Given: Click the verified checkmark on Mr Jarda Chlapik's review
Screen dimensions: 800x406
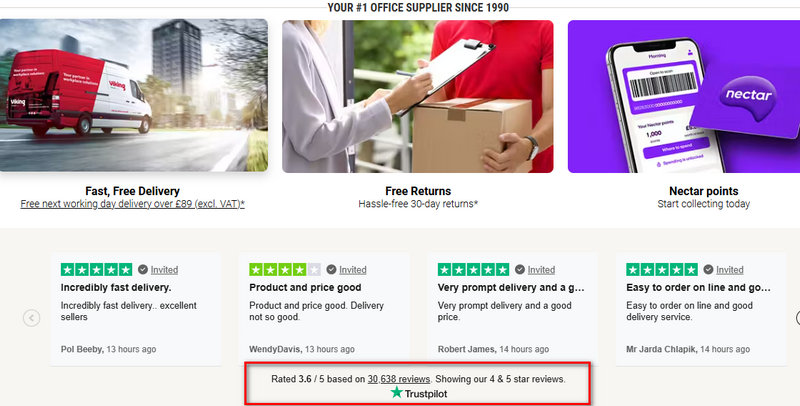Looking at the screenshot, I should click(x=708, y=269).
